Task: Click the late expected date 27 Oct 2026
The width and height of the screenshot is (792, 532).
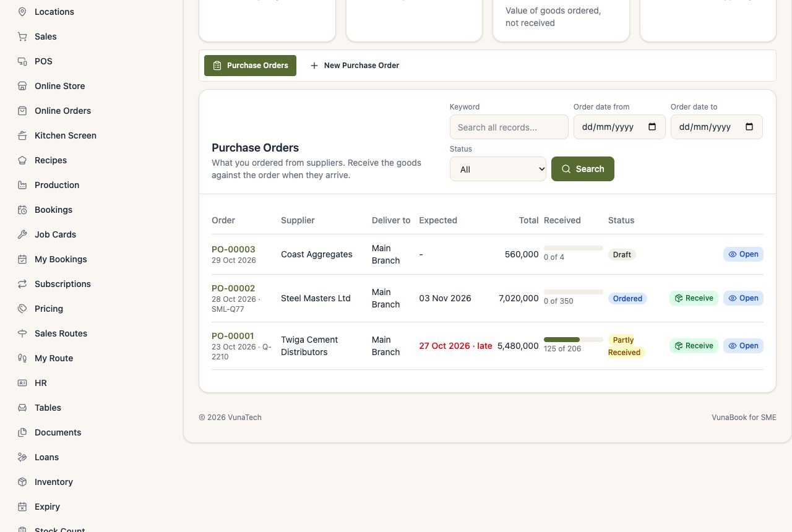Action: (455, 346)
